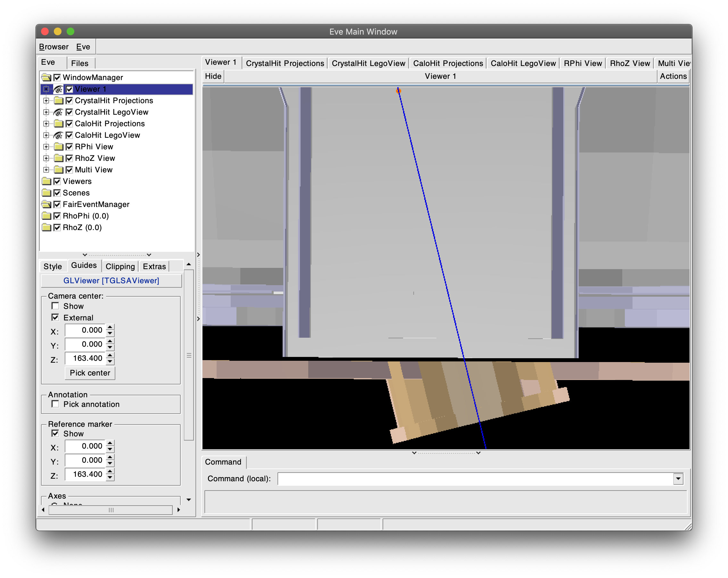Click the Viewer 1 eye icon in tree
728x578 pixels.
tap(58, 89)
